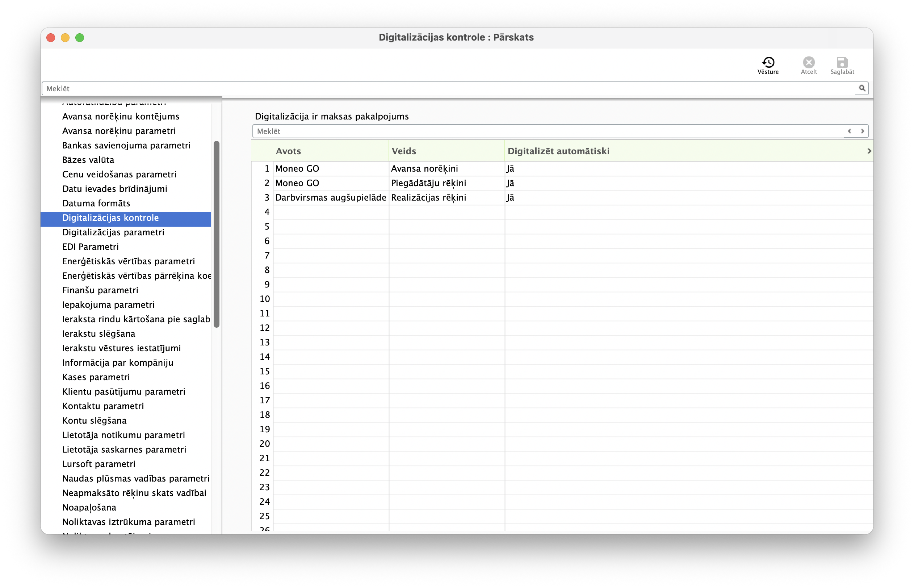Screen dimensions: 914x588
Task: Go to next search match arrow
Action: click(862, 131)
